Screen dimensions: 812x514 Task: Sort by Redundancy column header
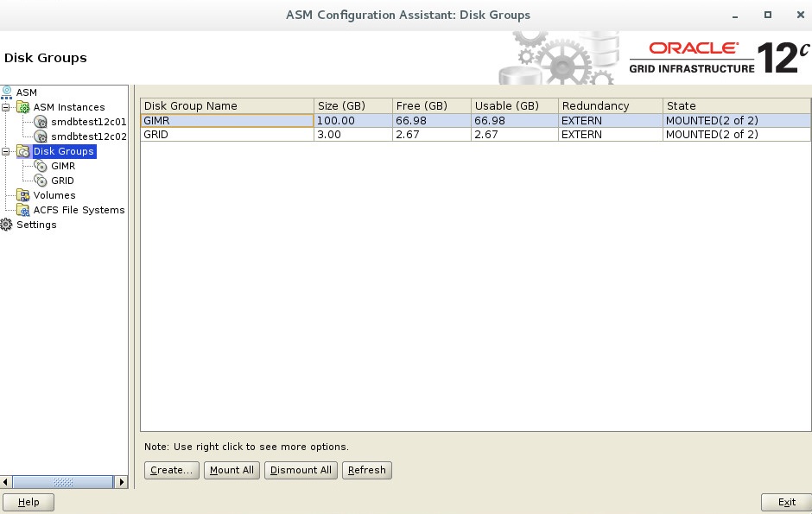[611, 105]
